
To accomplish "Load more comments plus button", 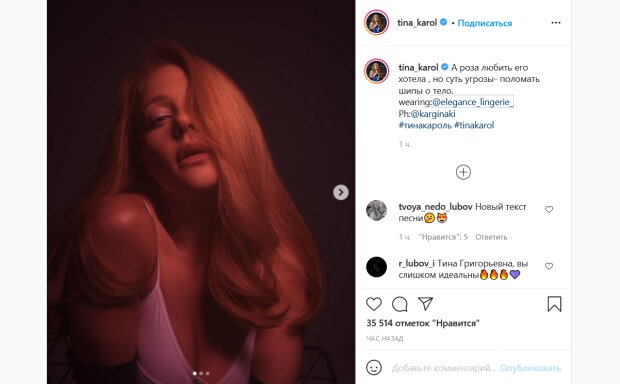I will (463, 172).
